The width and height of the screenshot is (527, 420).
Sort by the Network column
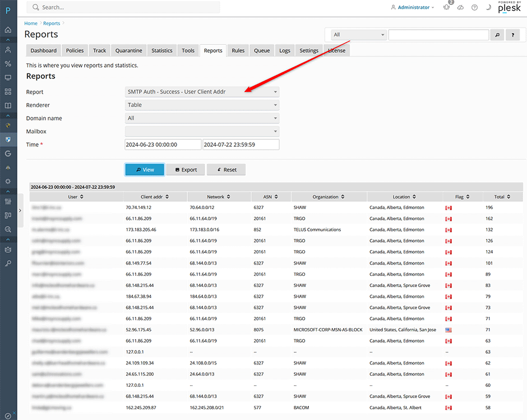219,197
